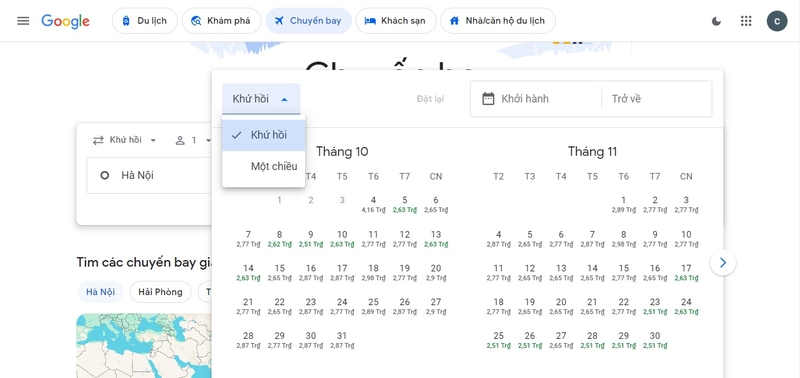Show next month with right chevron
Viewport: 800px width, 378px height.
tap(722, 262)
